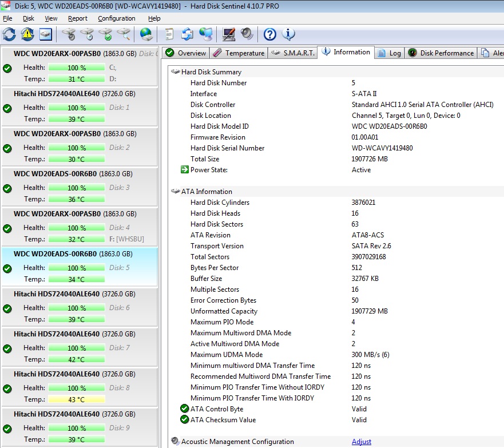504x448 pixels.
Task: Run the short self-test disk clock icon
Action: pyautogui.click(x=87, y=34)
